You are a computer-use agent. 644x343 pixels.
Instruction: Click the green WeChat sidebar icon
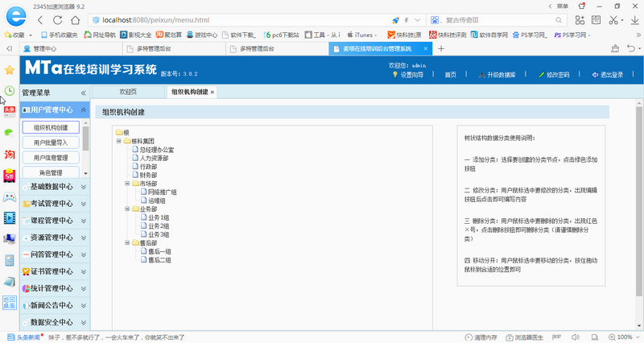(x=10, y=133)
